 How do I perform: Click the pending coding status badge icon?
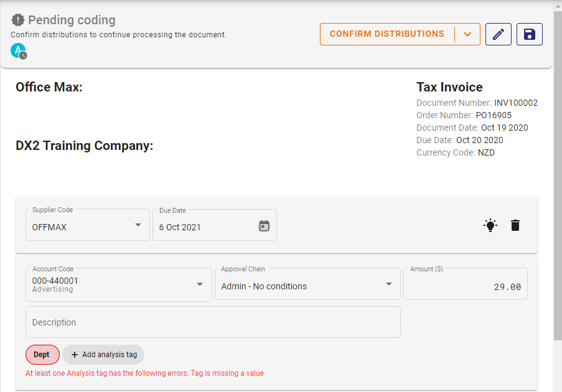pyautogui.click(x=18, y=20)
